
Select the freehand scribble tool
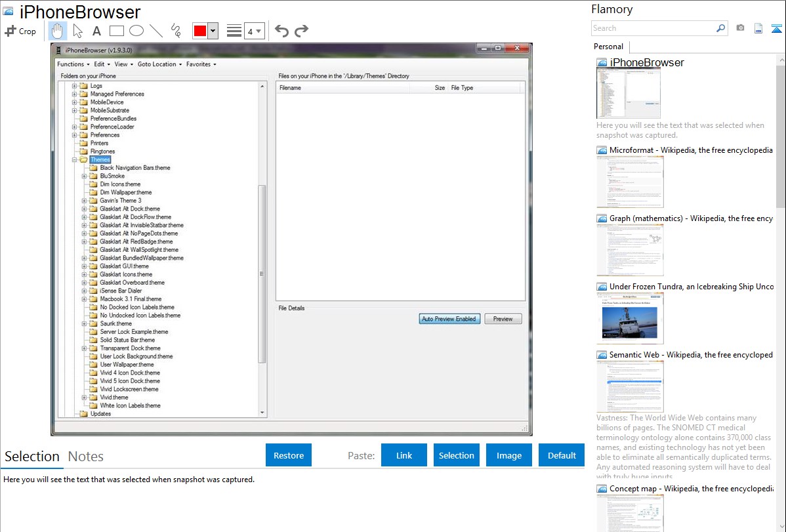[176, 31]
